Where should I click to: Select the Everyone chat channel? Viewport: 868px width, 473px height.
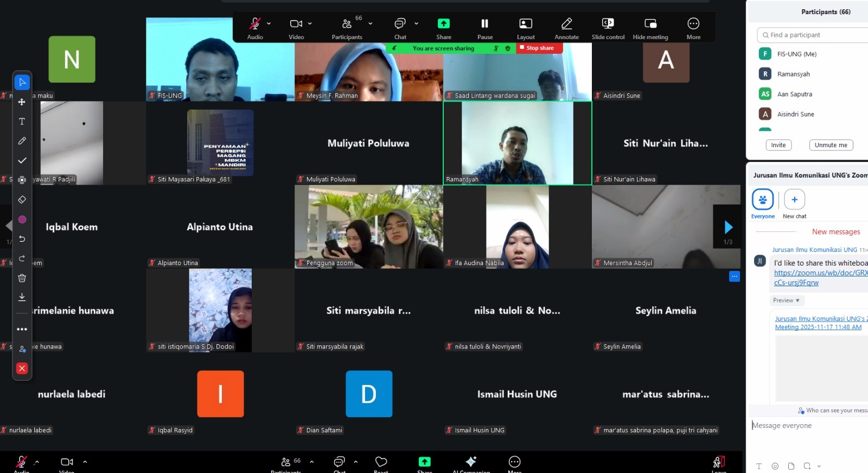pyautogui.click(x=763, y=204)
